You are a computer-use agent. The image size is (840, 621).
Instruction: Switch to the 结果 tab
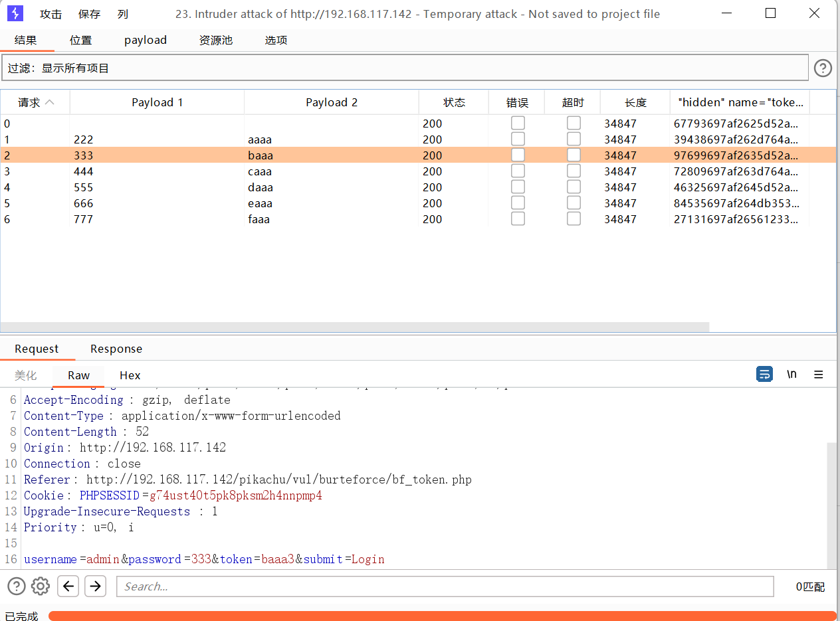26,40
